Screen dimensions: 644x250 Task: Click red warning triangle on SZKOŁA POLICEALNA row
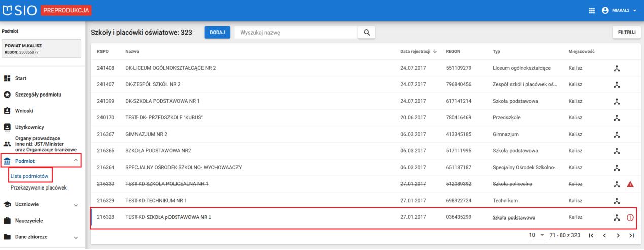click(x=630, y=184)
